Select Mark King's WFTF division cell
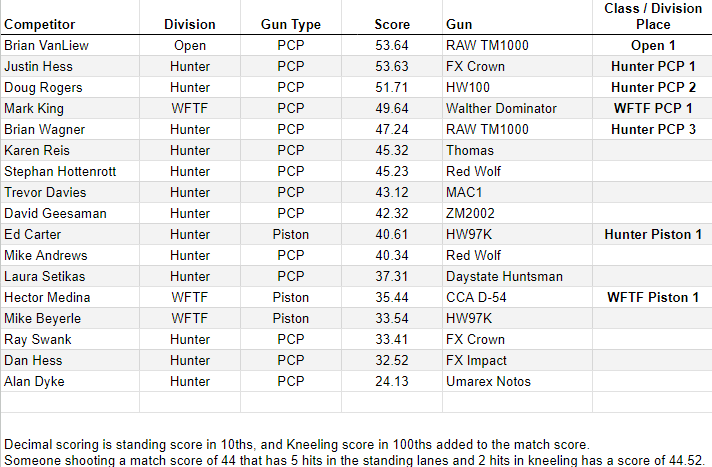 [x=190, y=109]
